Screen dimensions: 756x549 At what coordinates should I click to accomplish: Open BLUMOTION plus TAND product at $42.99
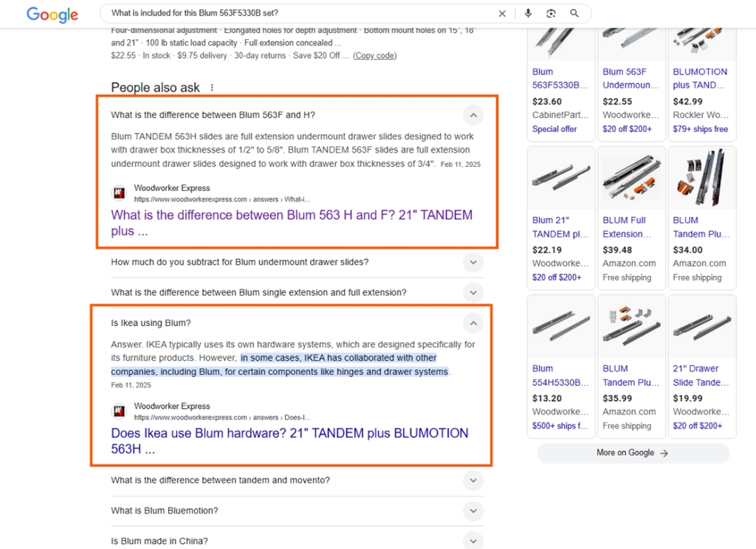tap(701, 78)
